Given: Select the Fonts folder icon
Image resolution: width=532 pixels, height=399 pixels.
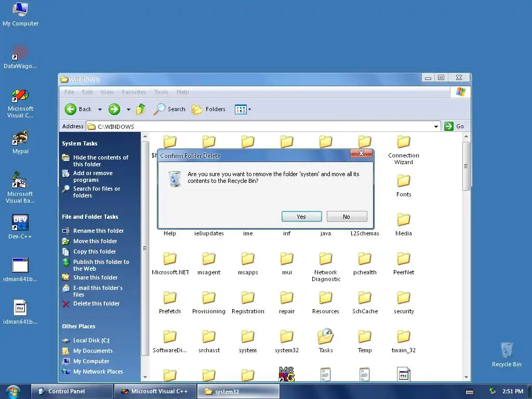Looking at the screenshot, I should pyautogui.click(x=404, y=181).
